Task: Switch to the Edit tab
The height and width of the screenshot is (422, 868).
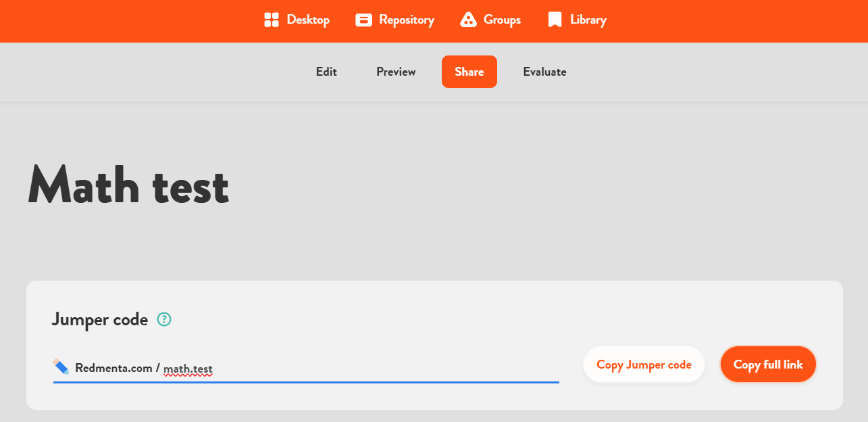Action: click(x=326, y=72)
